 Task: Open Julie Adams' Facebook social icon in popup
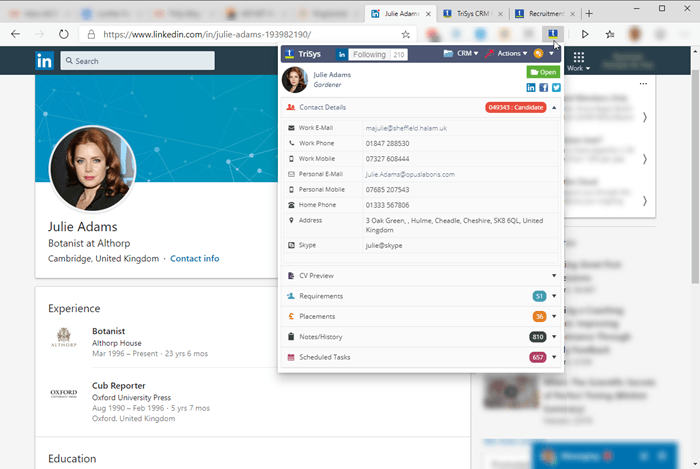click(543, 87)
